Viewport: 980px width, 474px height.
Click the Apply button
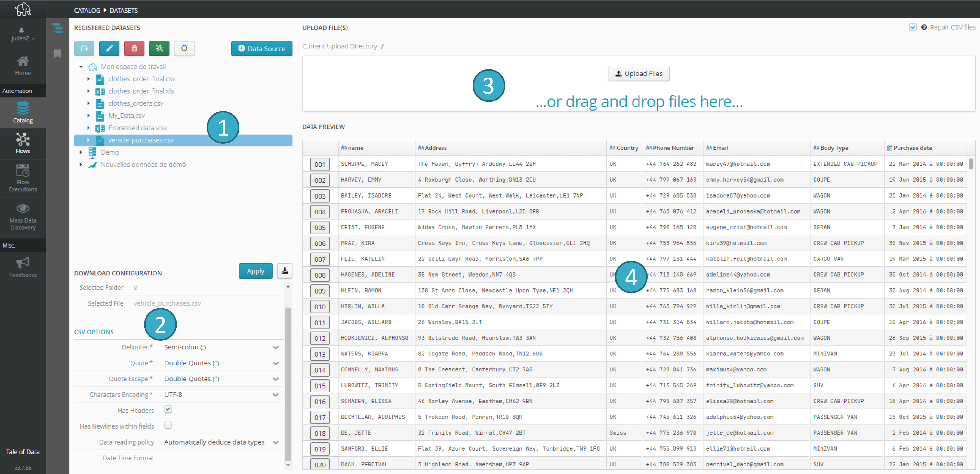coord(256,271)
